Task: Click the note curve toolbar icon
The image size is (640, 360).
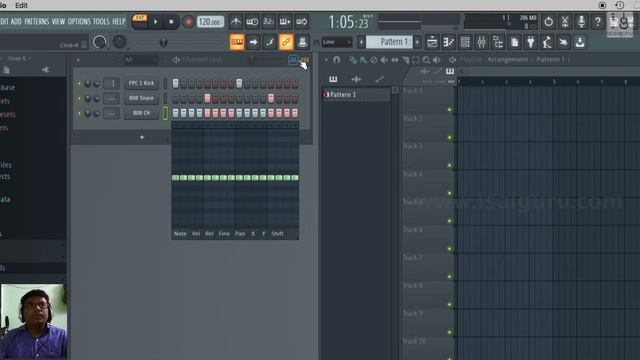Action: (269, 42)
